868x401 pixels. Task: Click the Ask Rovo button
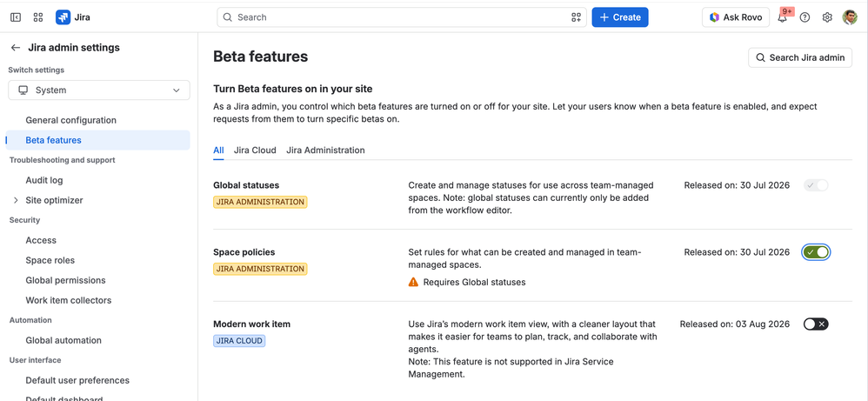click(x=736, y=17)
